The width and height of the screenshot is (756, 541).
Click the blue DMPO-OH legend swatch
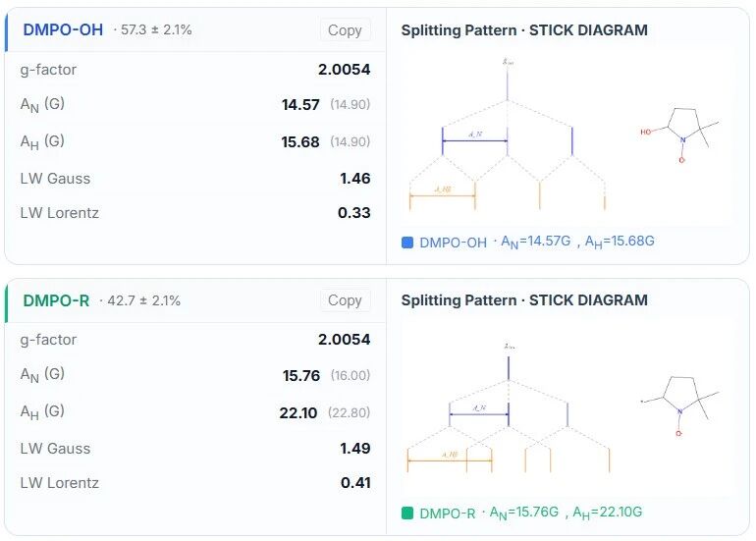[x=407, y=243]
